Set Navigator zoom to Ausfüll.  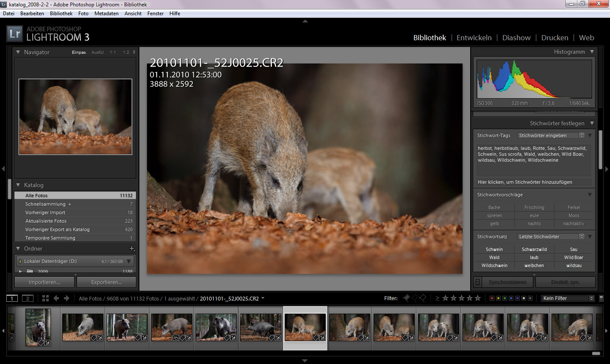98,52
